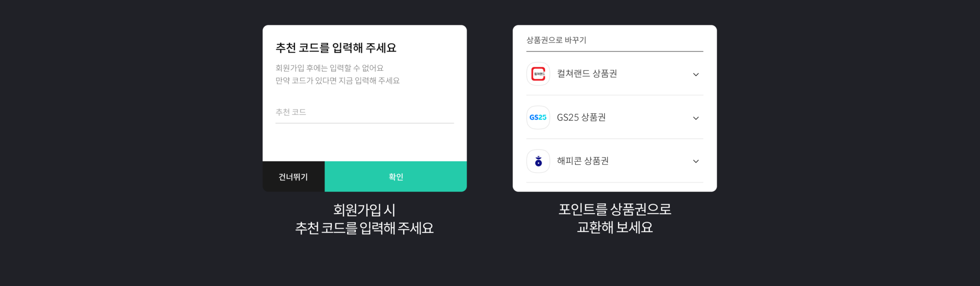
Task: Click the 회원가입 시 caption line
Action: coord(364,210)
